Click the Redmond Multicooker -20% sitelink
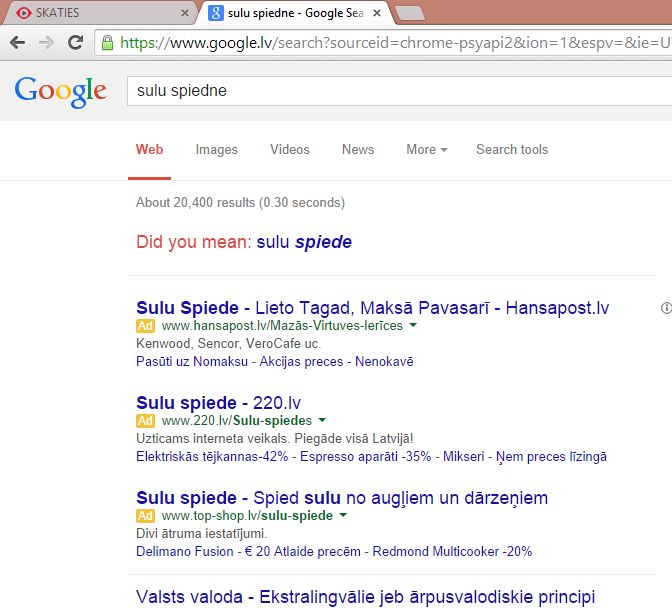Screen dimensions: 672x608 [452, 551]
